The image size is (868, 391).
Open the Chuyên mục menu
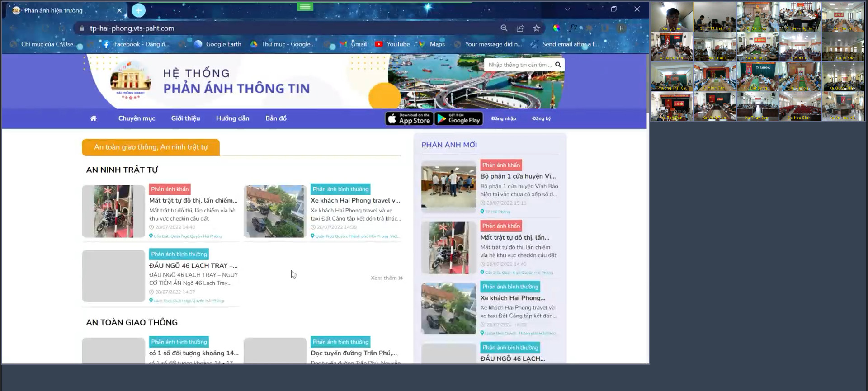(137, 118)
